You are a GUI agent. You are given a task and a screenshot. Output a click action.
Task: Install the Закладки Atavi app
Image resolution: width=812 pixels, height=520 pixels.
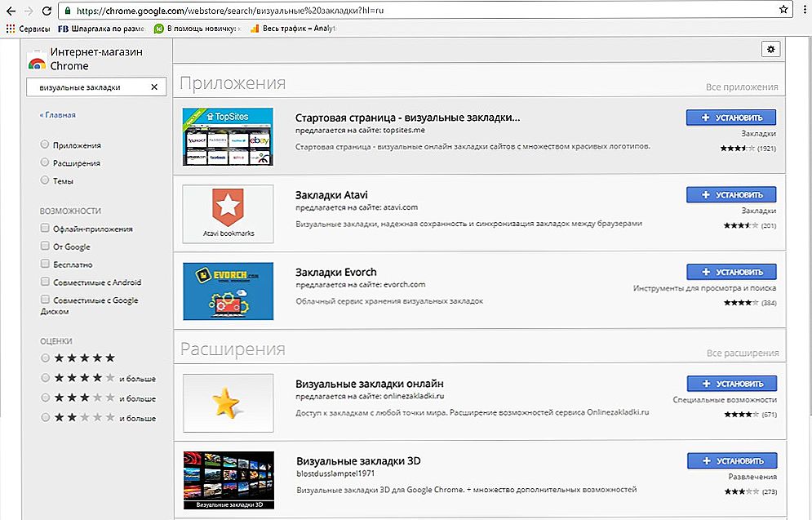coord(730,194)
